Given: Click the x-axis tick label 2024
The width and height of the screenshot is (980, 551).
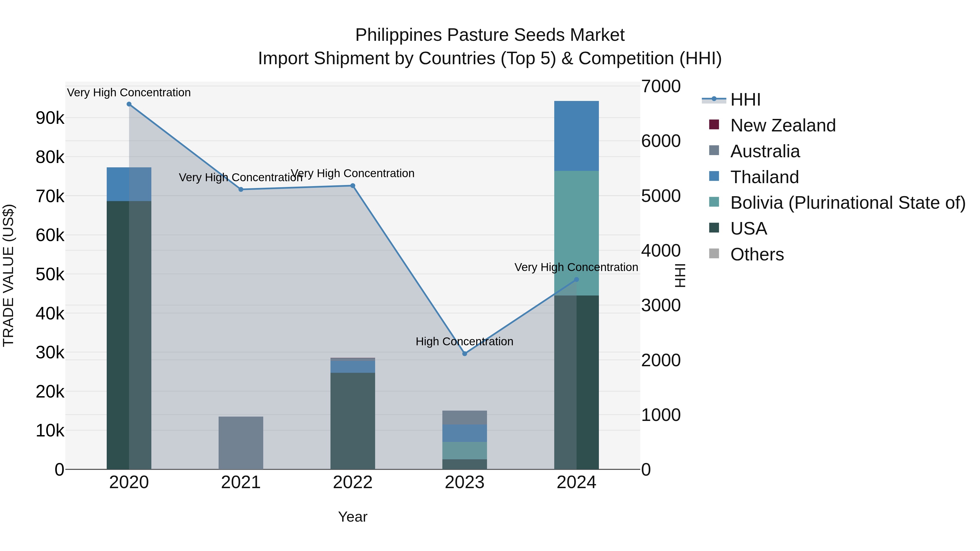Looking at the screenshot, I should click(x=576, y=482).
